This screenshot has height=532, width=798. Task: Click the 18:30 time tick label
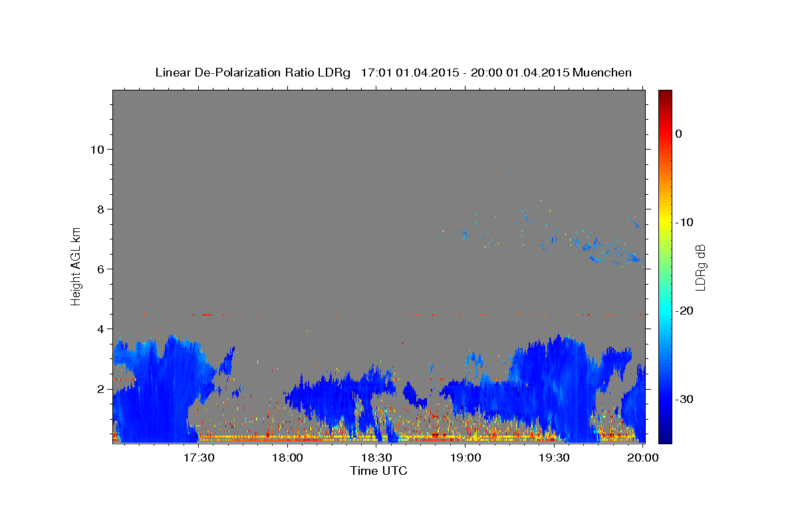pyautogui.click(x=376, y=458)
